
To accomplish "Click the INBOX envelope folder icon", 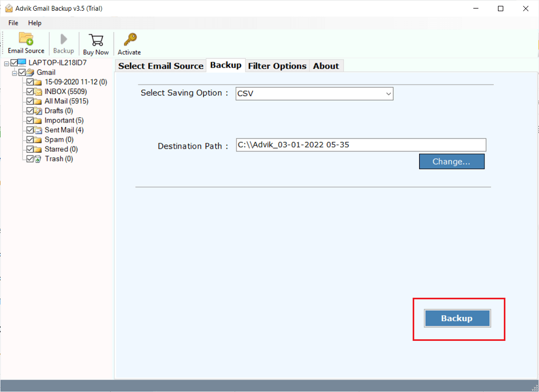I will coord(38,92).
